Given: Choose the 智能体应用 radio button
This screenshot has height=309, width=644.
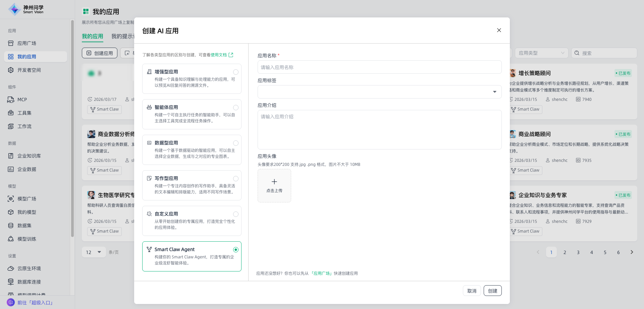Looking at the screenshot, I should [236, 108].
